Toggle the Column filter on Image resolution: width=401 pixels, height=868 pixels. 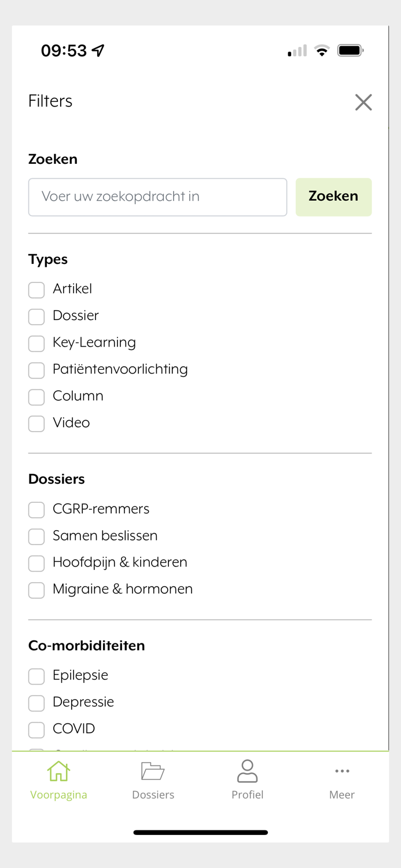[36, 397]
